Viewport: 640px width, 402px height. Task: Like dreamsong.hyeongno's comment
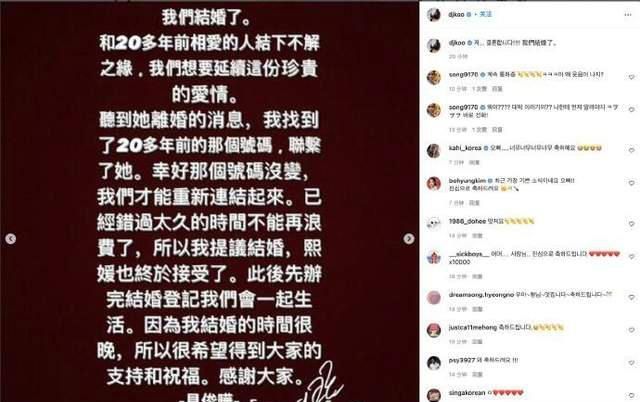[x=631, y=298]
